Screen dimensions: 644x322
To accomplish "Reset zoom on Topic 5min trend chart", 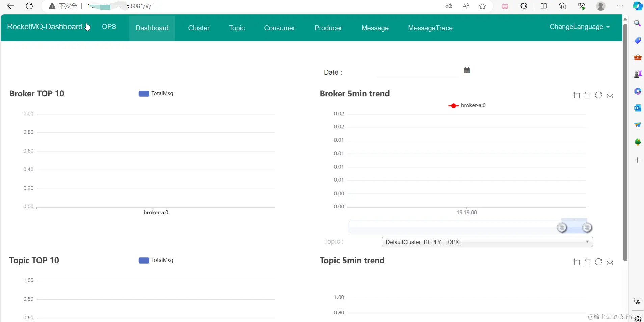I will (587, 262).
